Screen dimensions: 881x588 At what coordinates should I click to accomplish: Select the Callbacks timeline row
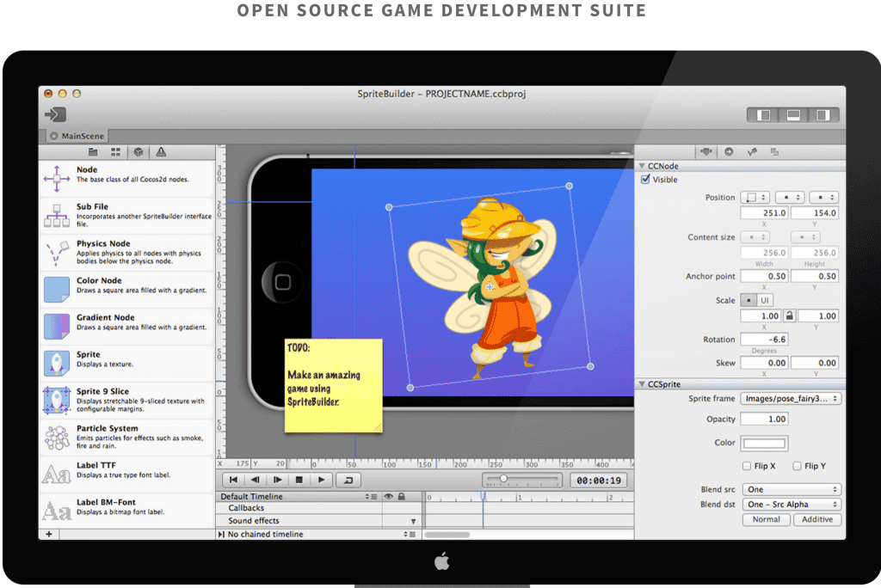click(x=320, y=508)
